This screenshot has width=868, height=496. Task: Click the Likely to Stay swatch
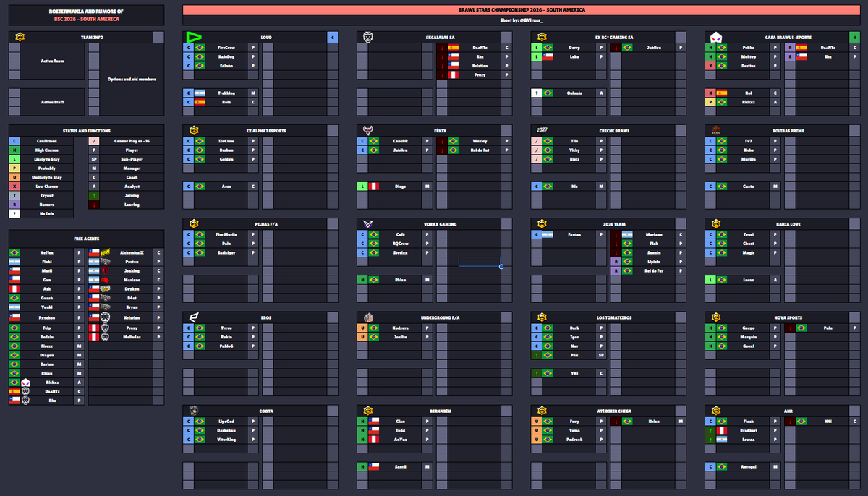[x=14, y=159]
